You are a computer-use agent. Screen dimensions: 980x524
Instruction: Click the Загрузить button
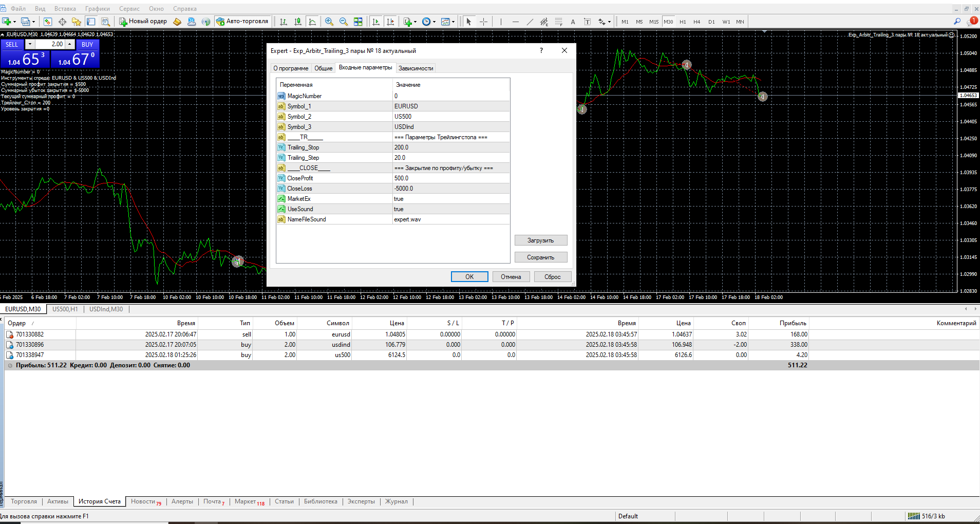point(540,240)
